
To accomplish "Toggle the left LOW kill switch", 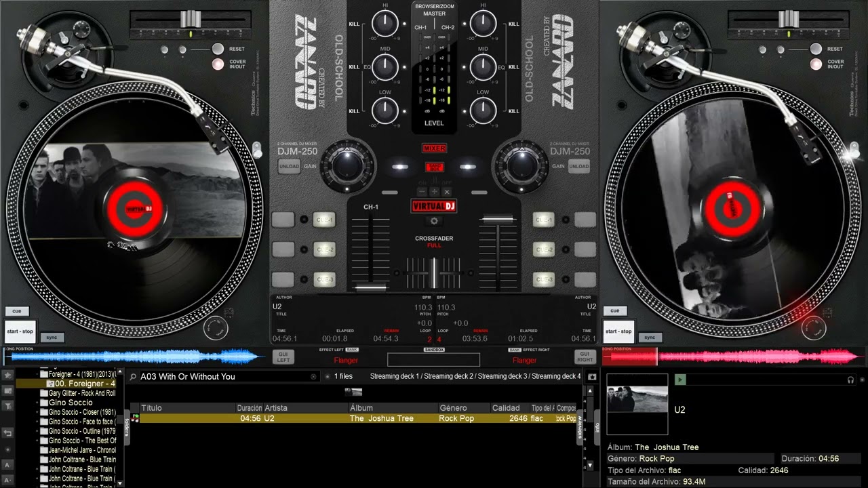I will coord(354,110).
